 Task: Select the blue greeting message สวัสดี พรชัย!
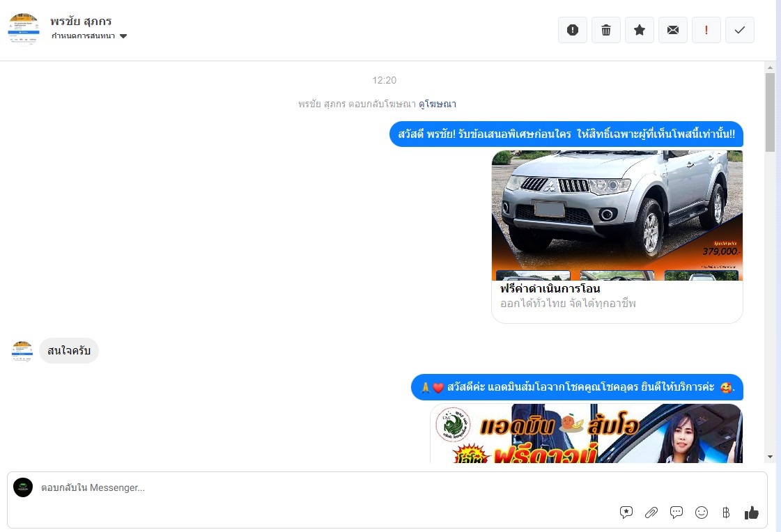[x=566, y=134]
